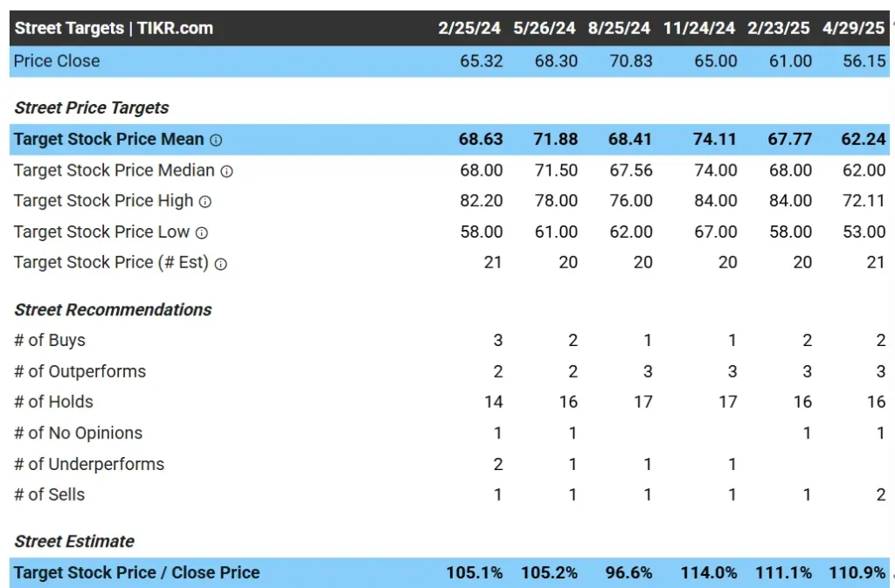Click ratio value 114.0%
895x588 pixels.
tap(708, 572)
